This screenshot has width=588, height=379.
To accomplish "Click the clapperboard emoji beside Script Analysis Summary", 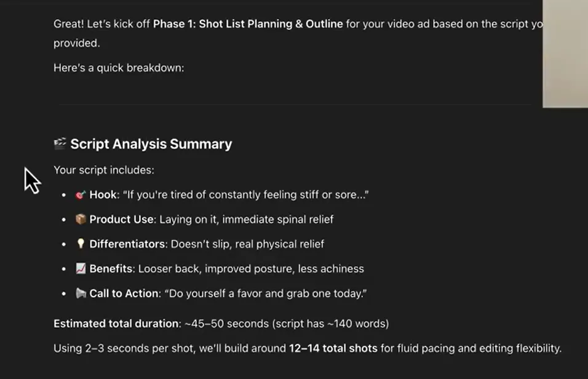I will pos(60,143).
